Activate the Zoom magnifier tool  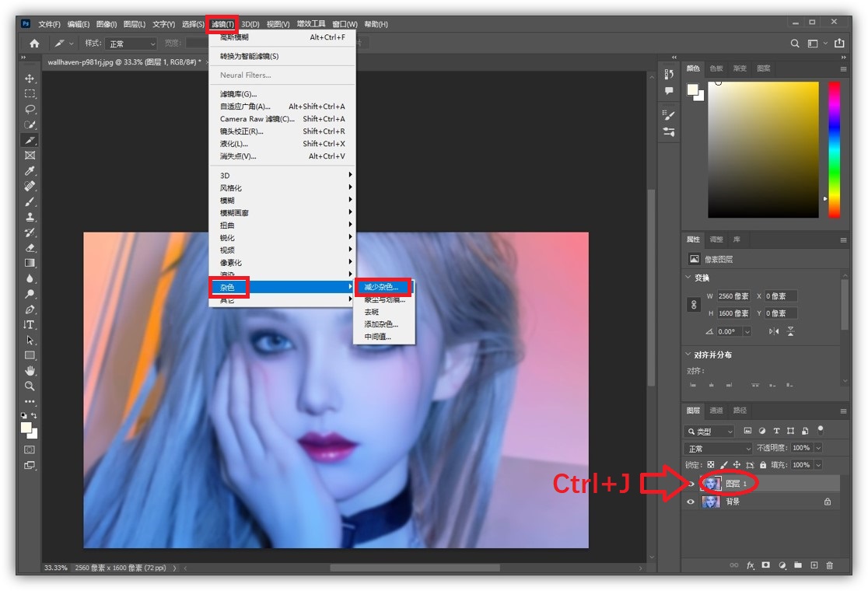click(30, 386)
